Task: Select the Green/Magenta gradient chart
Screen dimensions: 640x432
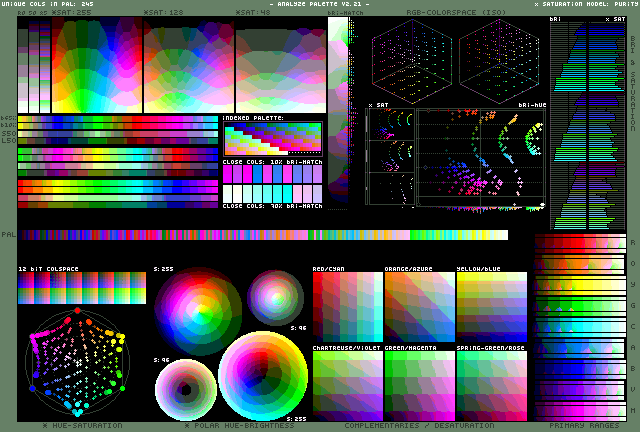Action: coord(419,384)
